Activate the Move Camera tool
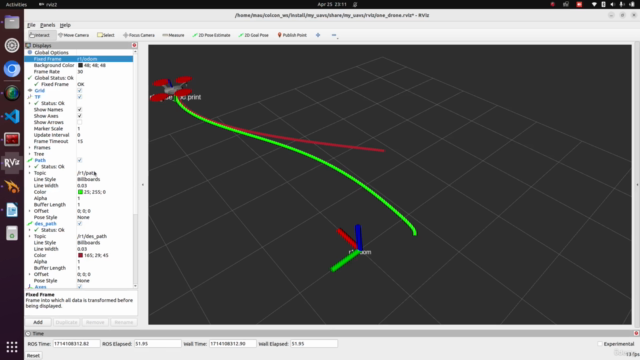Screen dimensions: 640x360 73,35
